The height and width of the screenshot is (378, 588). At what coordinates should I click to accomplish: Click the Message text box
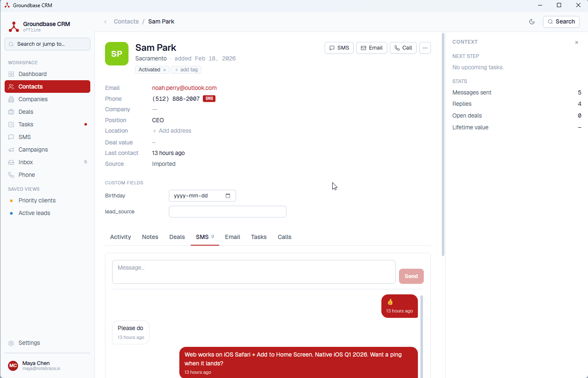(254, 272)
